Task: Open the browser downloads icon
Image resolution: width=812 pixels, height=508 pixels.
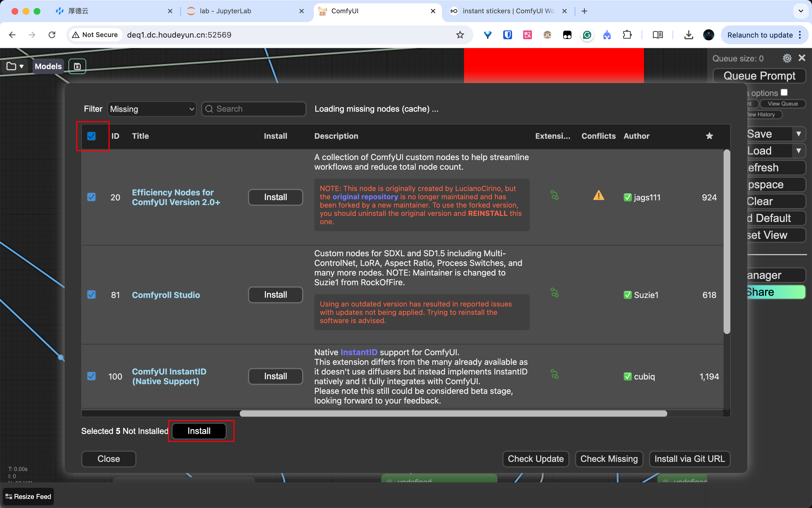Action: pos(689,35)
